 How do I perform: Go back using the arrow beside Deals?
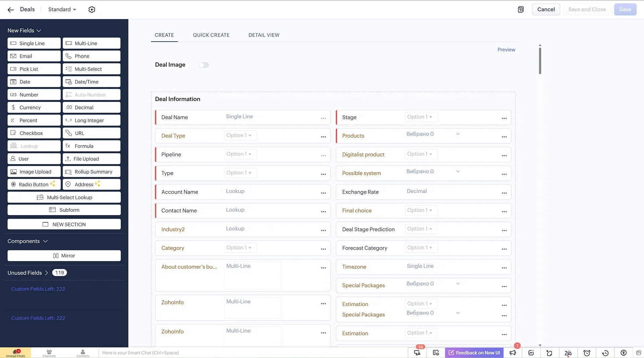pos(11,10)
